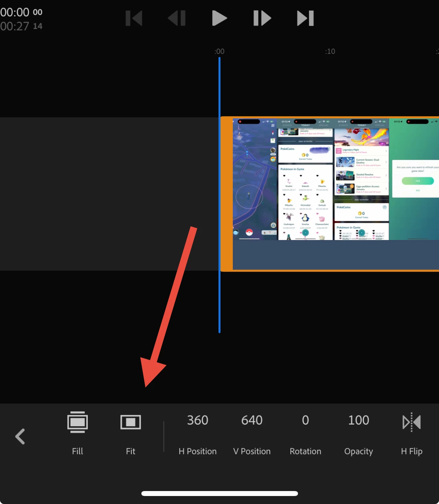Click the :10 mark on the ruler
The height and width of the screenshot is (504, 439).
330,51
